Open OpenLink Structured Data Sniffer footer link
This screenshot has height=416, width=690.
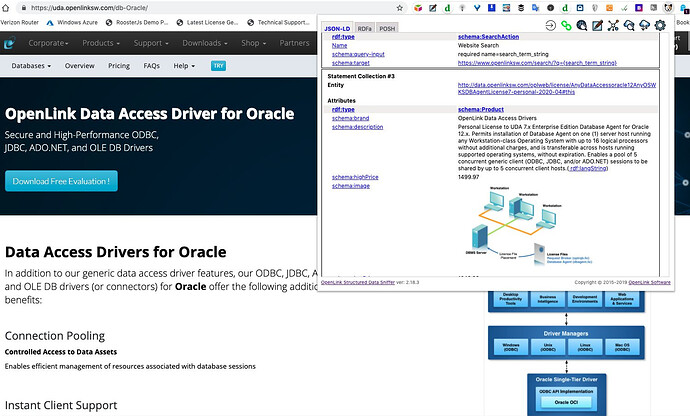(358, 282)
